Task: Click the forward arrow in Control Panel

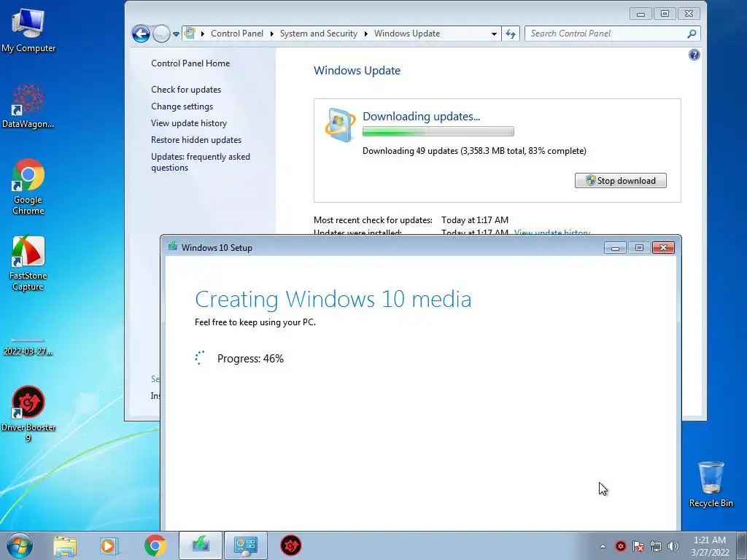Action: tap(161, 34)
